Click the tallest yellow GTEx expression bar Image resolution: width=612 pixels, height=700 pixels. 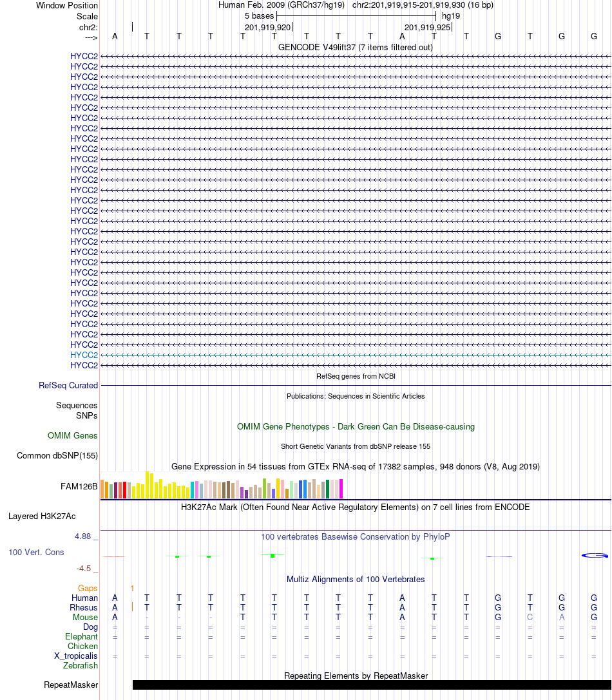click(x=148, y=485)
